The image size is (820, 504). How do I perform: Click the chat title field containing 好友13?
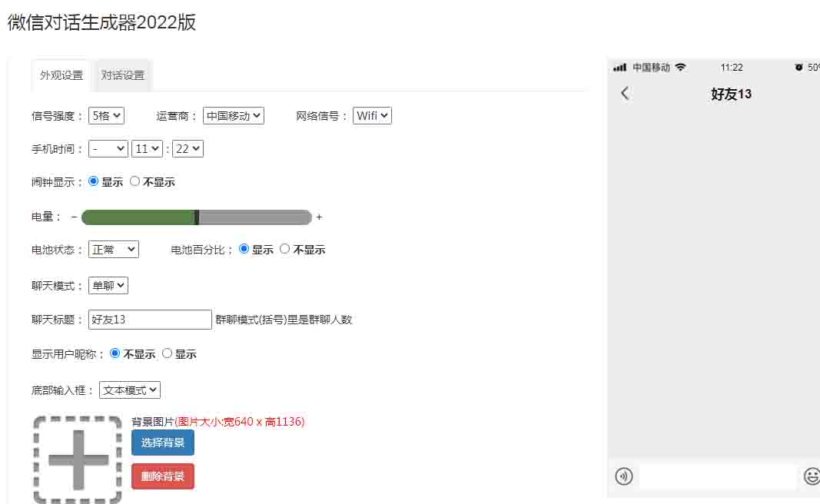tap(150, 320)
